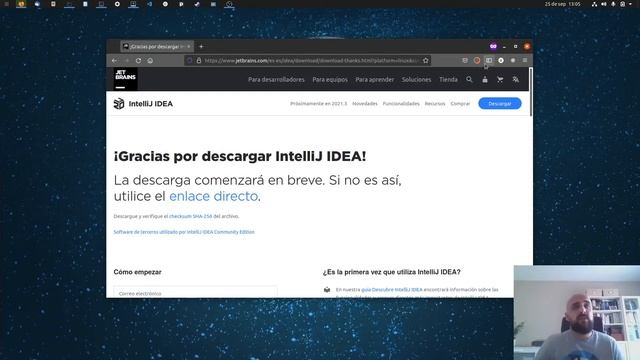
Task: Click the browser forward arrow
Action: click(127, 60)
